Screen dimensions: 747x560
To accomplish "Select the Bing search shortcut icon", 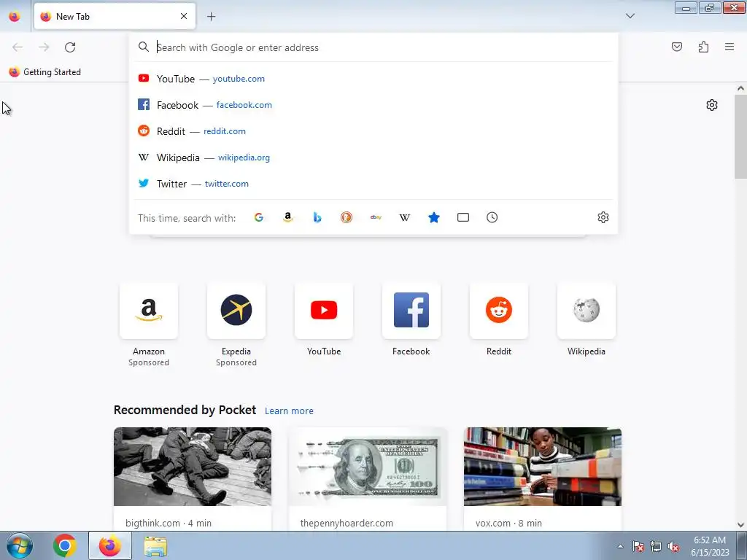I will point(317,217).
